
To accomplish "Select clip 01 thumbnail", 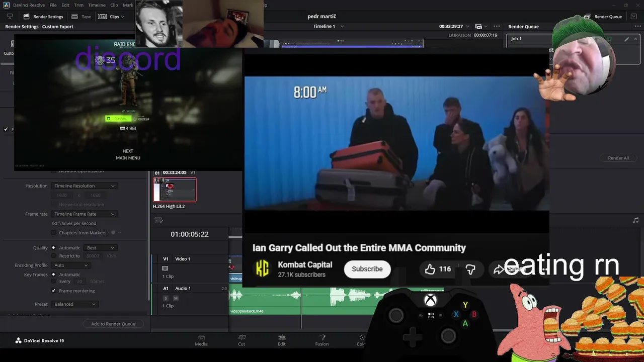I will (x=175, y=190).
